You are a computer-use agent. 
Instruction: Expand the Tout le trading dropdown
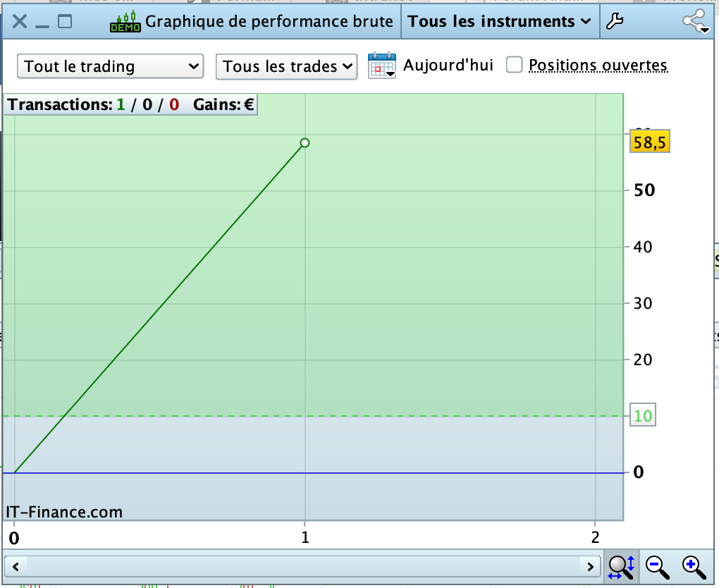[x=110, y=66]
